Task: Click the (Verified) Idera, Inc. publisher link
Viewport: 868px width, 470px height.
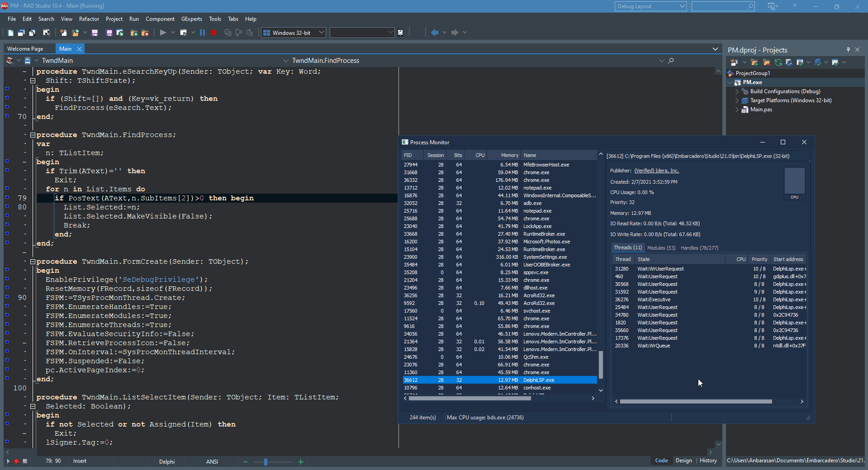Action: tap(657, 171)
